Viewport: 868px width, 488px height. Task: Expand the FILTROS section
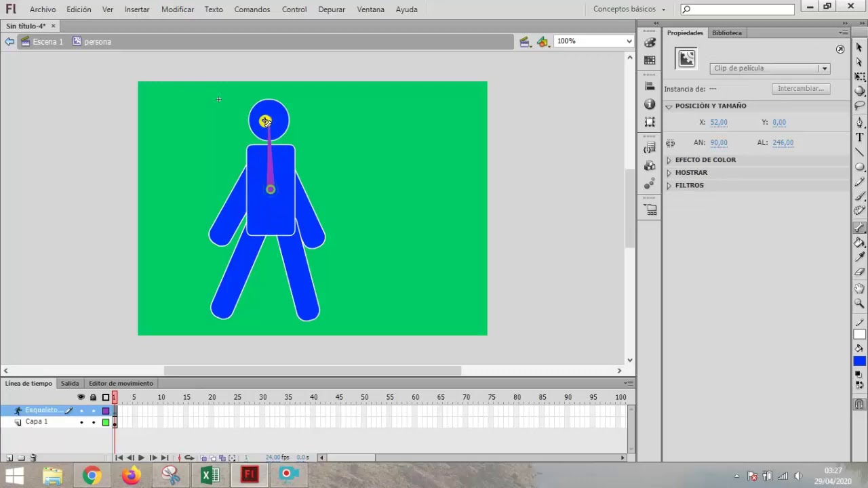[x=669, y=186]
